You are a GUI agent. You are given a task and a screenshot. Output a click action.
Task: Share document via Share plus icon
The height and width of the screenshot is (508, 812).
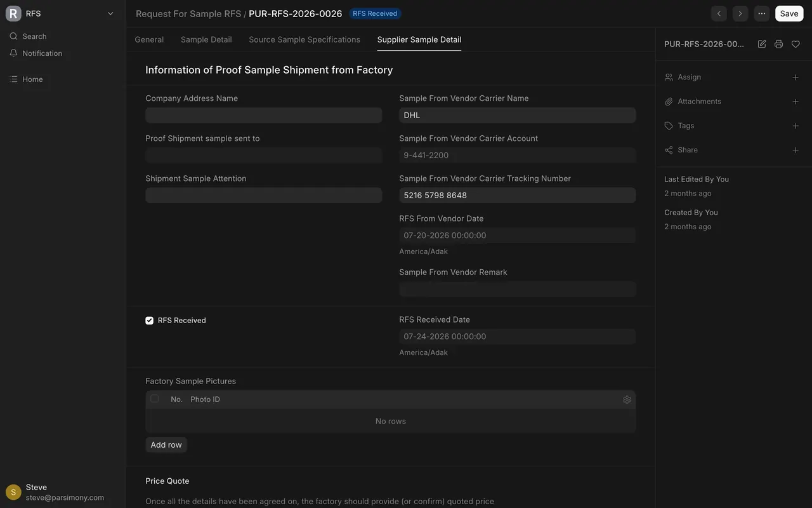[x=796, y=150]
